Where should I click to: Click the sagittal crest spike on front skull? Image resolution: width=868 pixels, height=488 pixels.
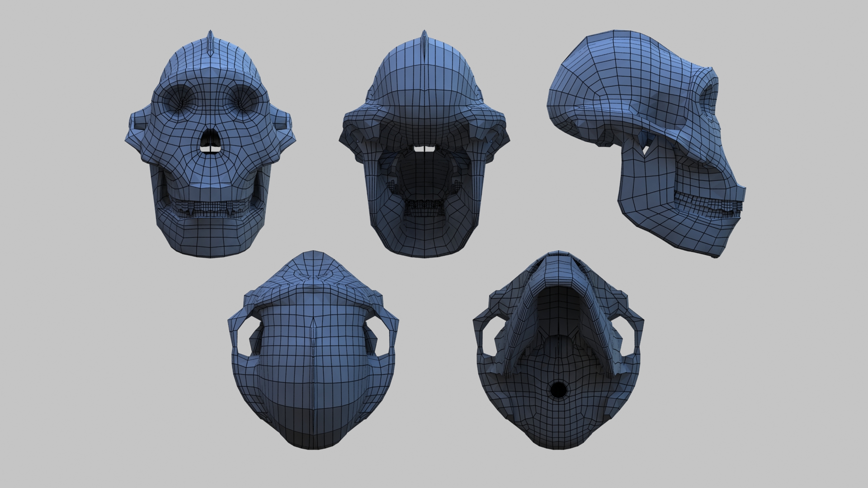point(209,43)
